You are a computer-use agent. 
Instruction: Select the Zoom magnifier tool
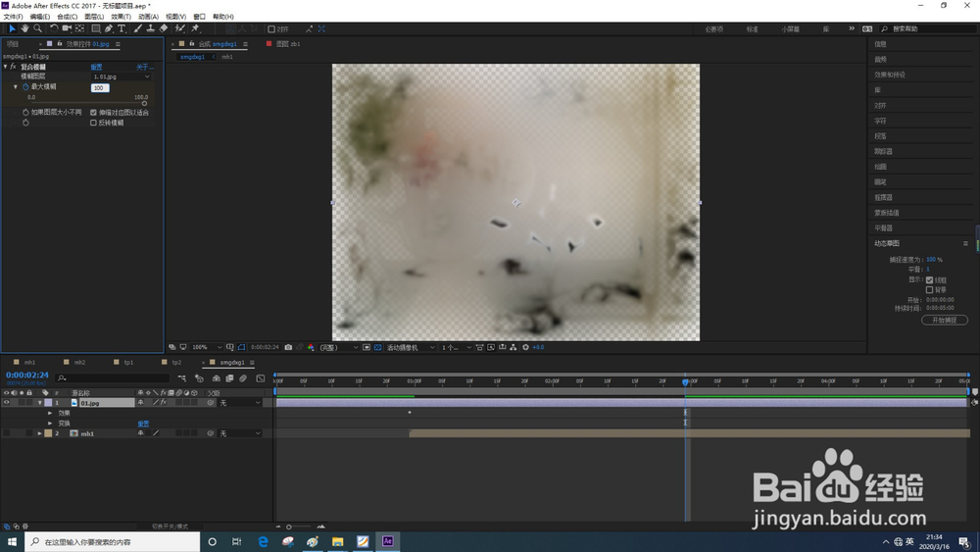[x=37, y=28]
